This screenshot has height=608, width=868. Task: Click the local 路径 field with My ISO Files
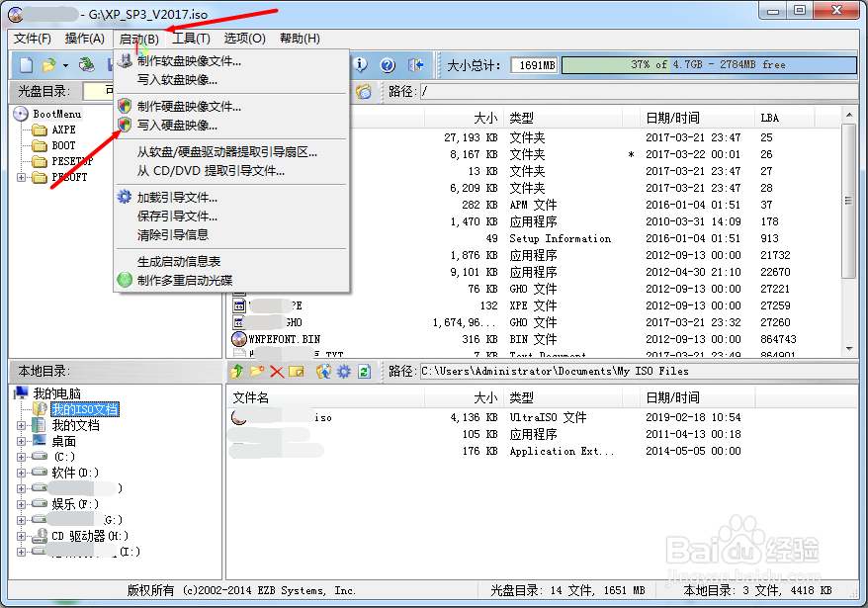pos(639,371)
